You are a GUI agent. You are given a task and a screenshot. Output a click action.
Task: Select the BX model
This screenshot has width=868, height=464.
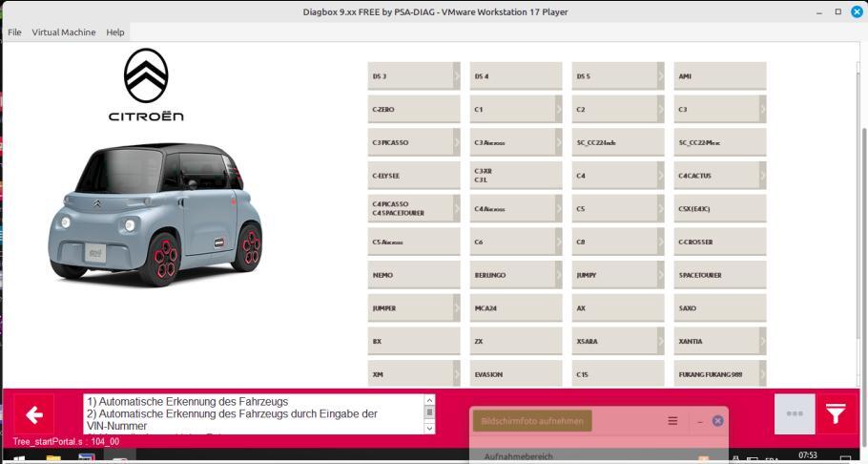click(x=414, y=342)
